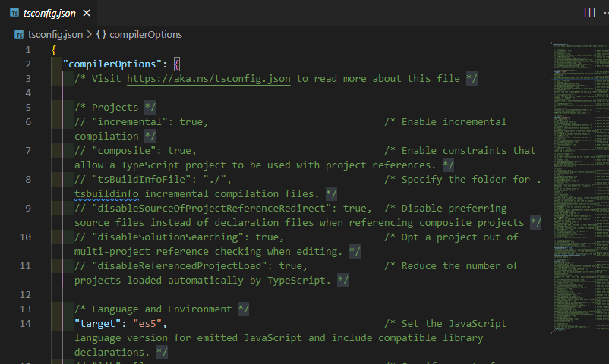609x364 pixels.
Task: Open the compilerOptions breadcrumb symbol picker
Action: pyautogui.click(x=146, y=34)
